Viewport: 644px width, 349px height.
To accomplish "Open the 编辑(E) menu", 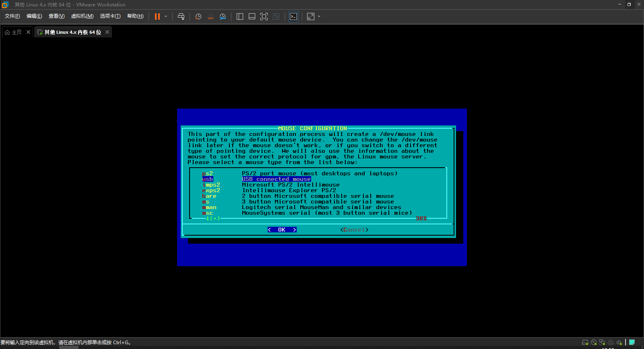I will click(x=34, y=16).
